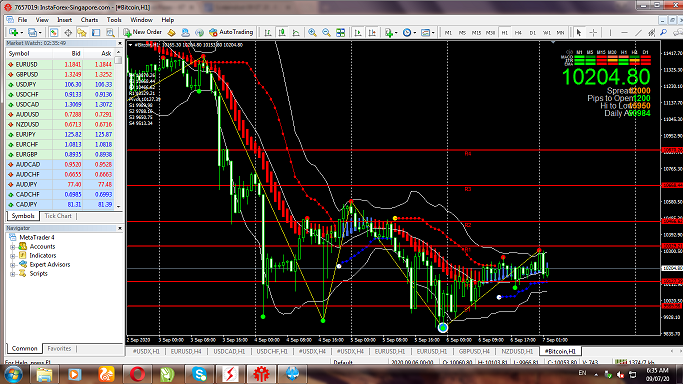
Task: Open the New Chart toolbar icon
Action: coord(13,33)
